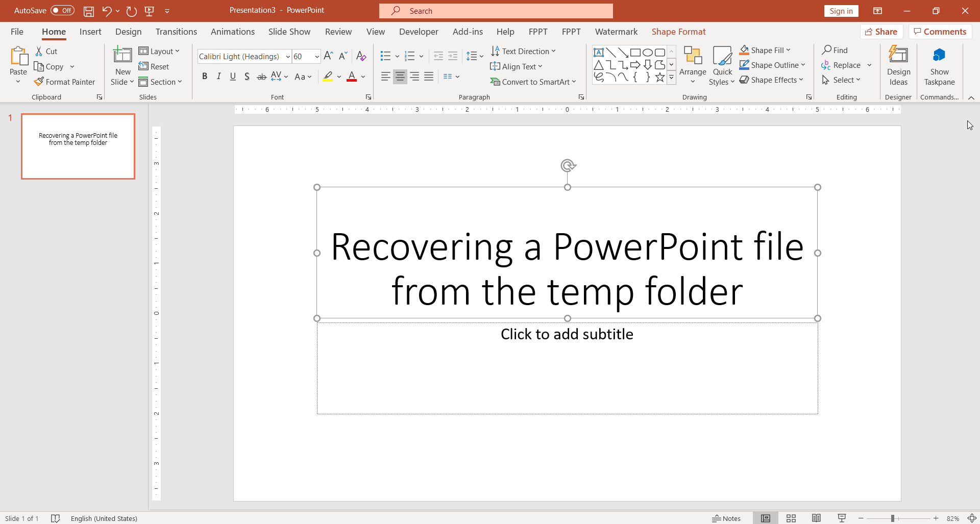This screenshot has height=524, width=980.
Task: Click the Increase Font Size icon
Action: tap(329, 56)
